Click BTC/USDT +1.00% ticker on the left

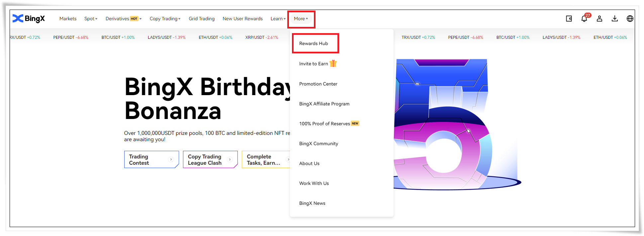tap(118, 37)
